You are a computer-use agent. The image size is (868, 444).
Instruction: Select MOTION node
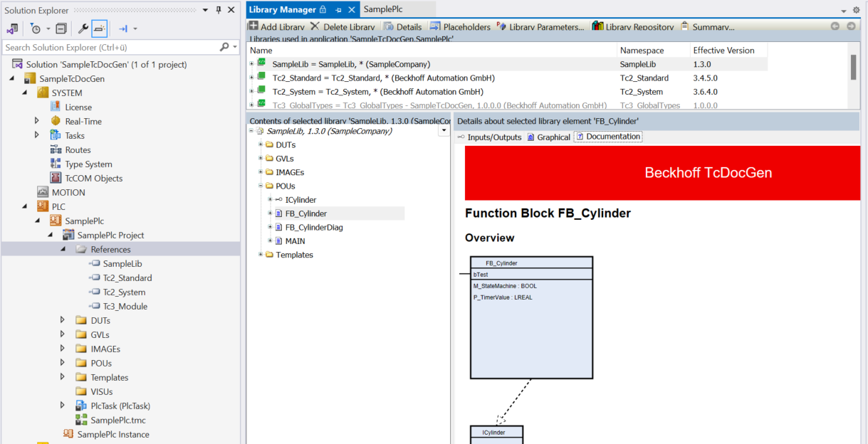pyautogui.click(x=68, y=192)
